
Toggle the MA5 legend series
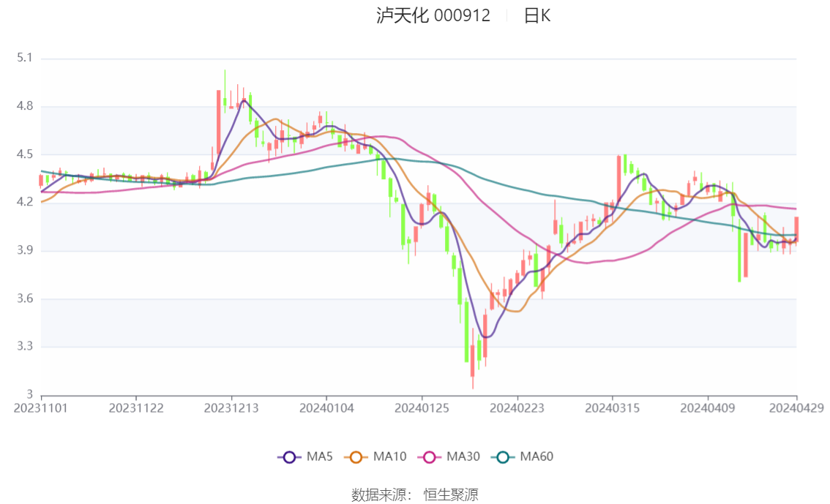pos(305,456)
